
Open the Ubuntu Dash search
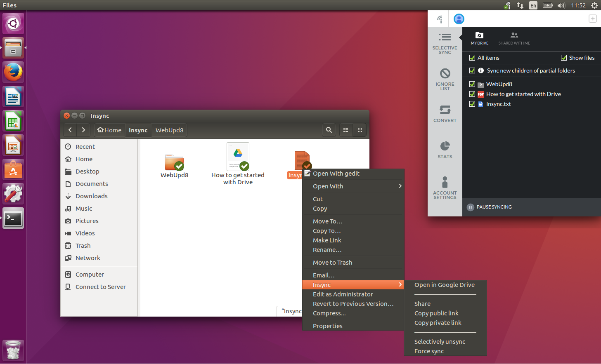pyautogui.click(x=13, y=23)
